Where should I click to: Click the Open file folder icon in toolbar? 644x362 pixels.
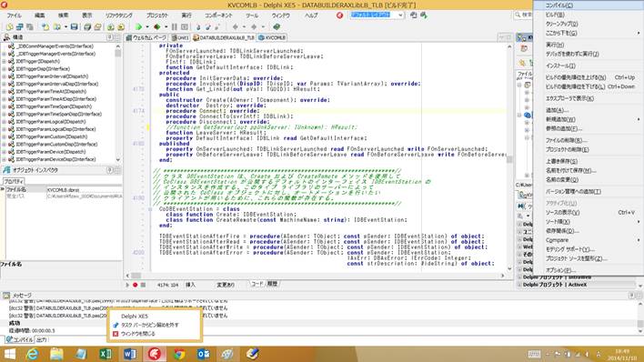56,27
